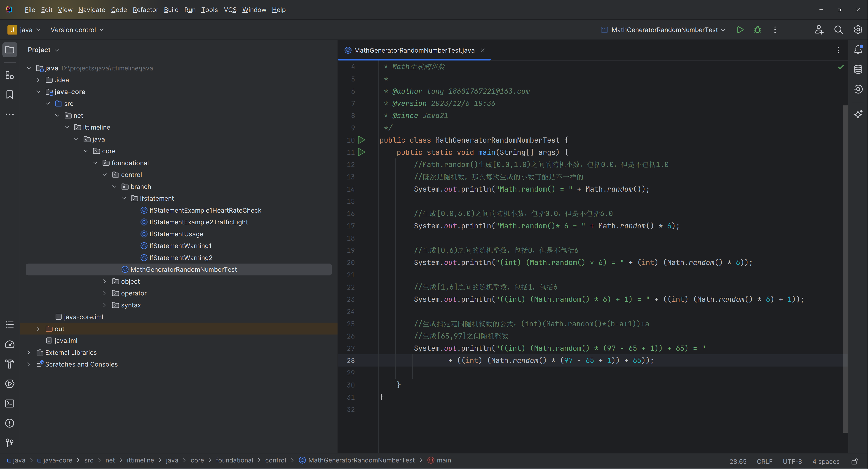Open the Refactor menu

click(x=145, y=10)
